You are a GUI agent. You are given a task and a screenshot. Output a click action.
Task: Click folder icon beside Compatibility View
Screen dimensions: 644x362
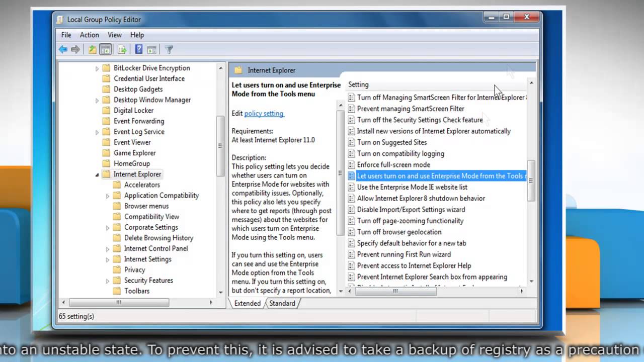117,217
